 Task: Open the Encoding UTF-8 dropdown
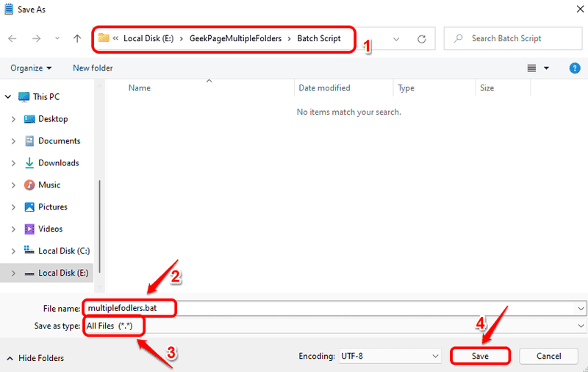(x=390, y=356)
